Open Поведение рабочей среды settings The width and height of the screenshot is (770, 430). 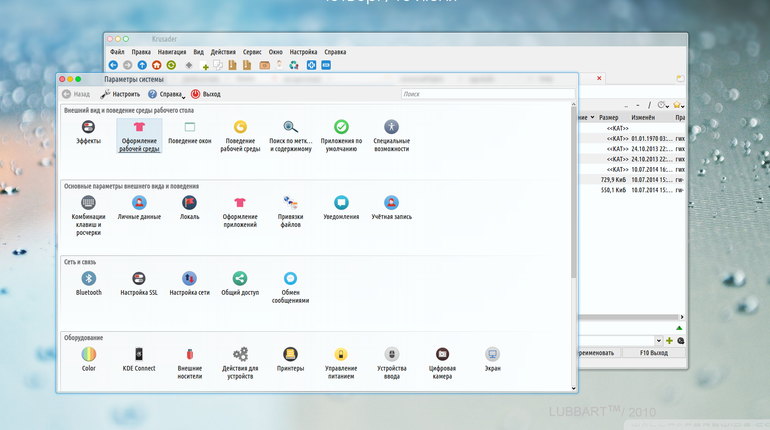[240, 135]
